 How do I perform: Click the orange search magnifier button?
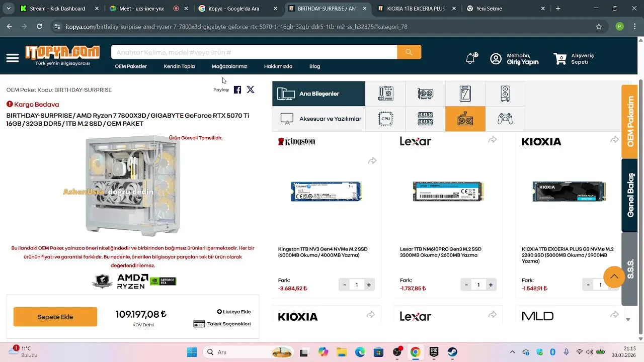(409, 52)
